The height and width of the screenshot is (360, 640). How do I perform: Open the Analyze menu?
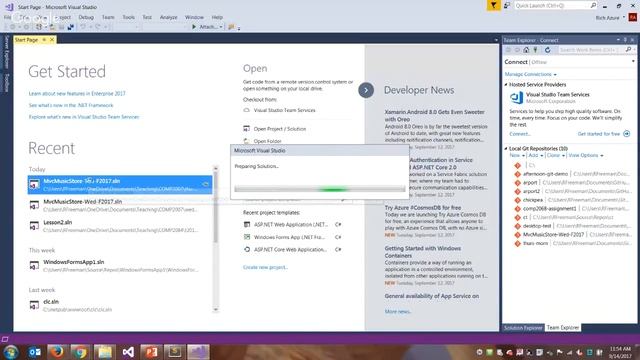168,17
